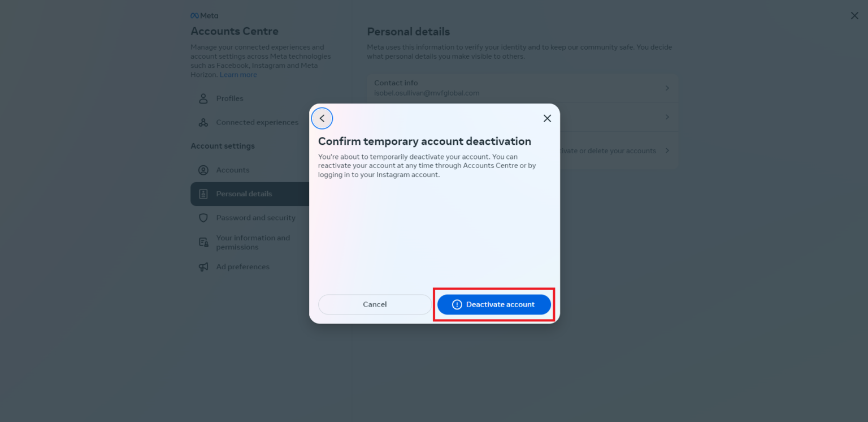Click the Connected experiences people icon
Viewport: 868px width, 422px height.
pyautogui.click(x=203, y=122)
